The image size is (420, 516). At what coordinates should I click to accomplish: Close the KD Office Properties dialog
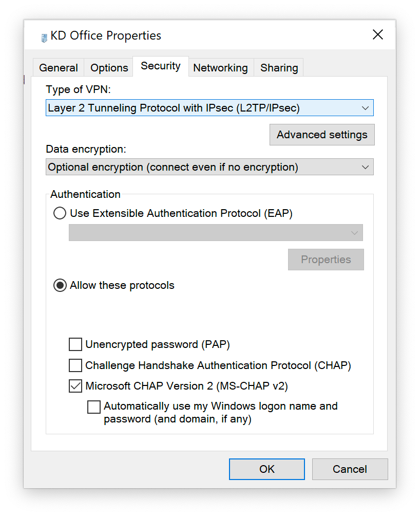378,35
